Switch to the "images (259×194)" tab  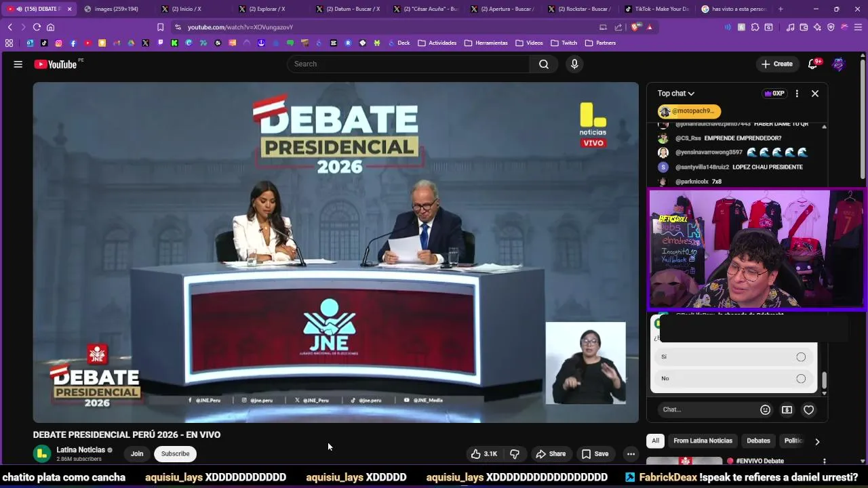(116, 9)
